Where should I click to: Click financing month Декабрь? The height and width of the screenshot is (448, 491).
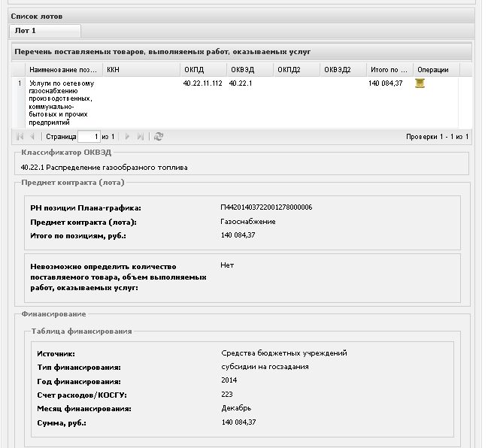[236, 408]
